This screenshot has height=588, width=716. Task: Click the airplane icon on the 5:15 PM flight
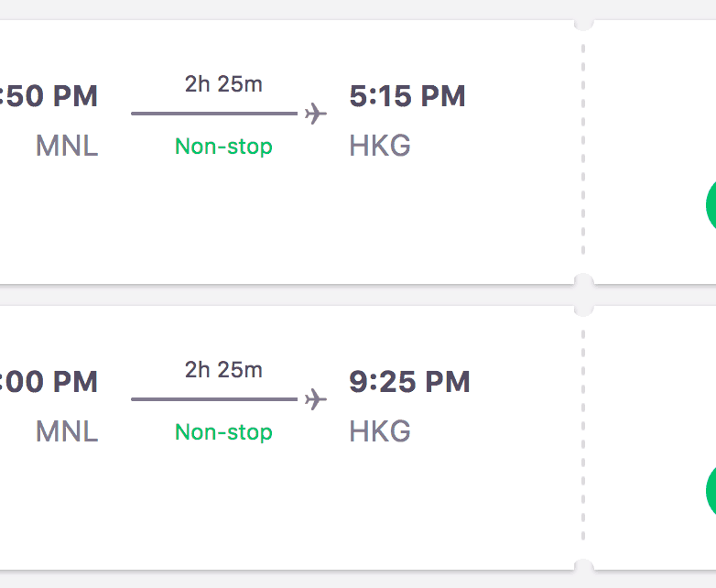point(316,114)
